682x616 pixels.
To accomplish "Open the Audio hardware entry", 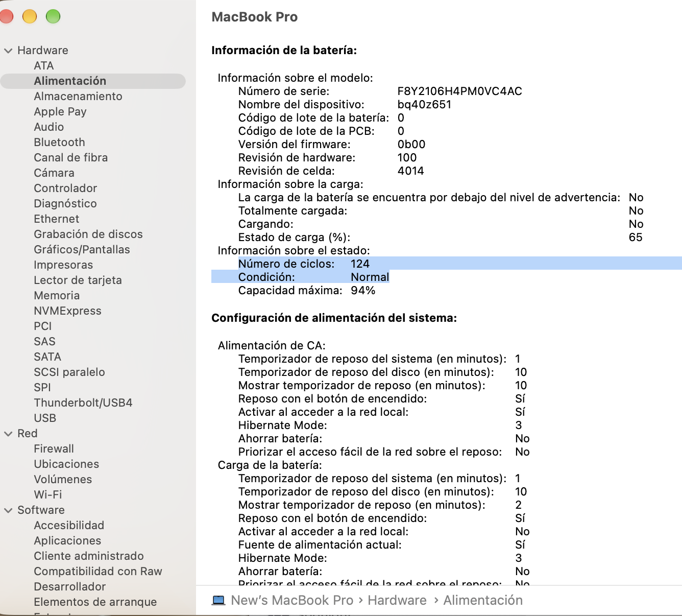I will point(49,127).
